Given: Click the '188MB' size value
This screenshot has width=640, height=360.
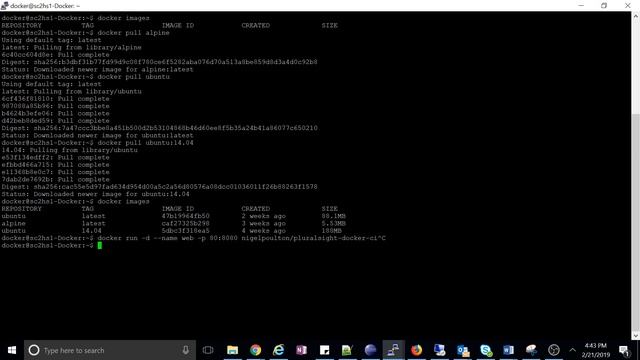Looking at the screenshot, I should pos(331,231).
